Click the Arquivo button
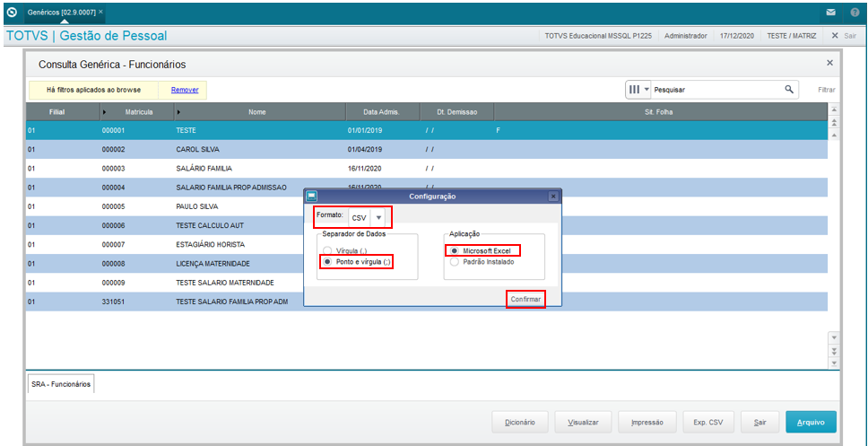This screenshot has width=868, height=446. pyautogui.click(x=811, y=422)
